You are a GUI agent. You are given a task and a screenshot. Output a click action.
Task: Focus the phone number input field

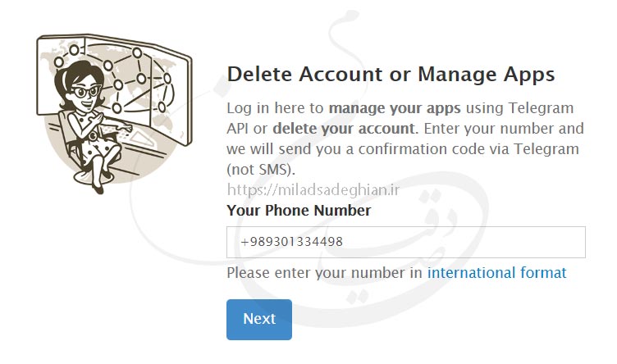click(x=405, y=242)
